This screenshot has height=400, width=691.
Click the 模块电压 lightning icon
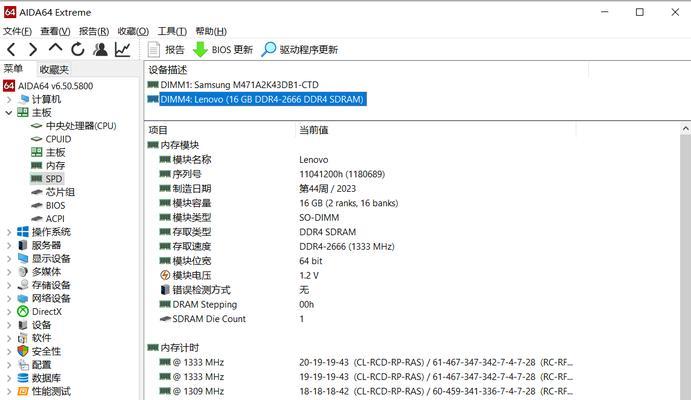coord(165,275)
